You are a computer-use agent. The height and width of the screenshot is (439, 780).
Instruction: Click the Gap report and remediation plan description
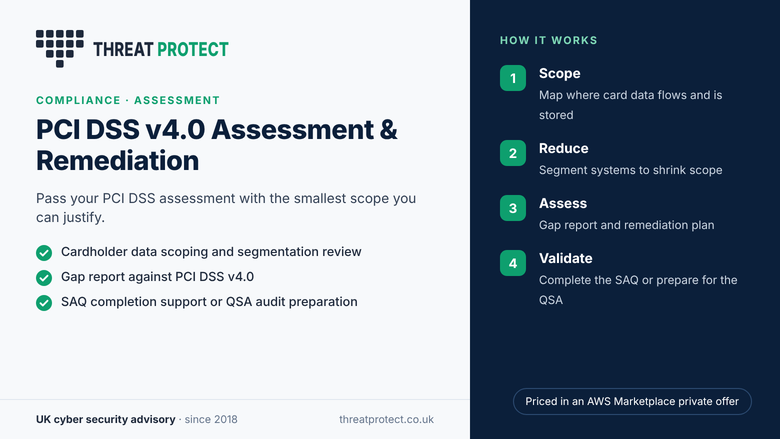(627, 225)
